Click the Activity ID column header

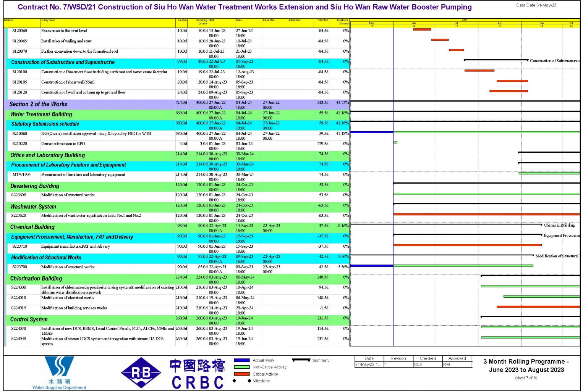pos(22,23)
